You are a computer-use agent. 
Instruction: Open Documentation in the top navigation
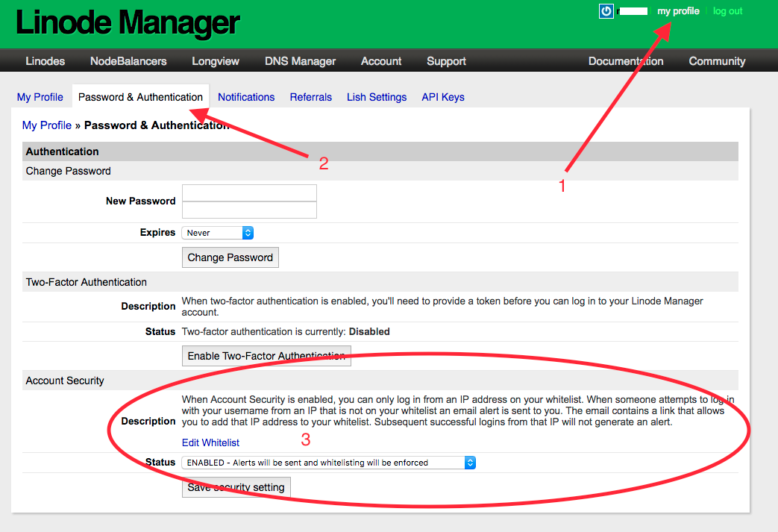coord(626,61)
